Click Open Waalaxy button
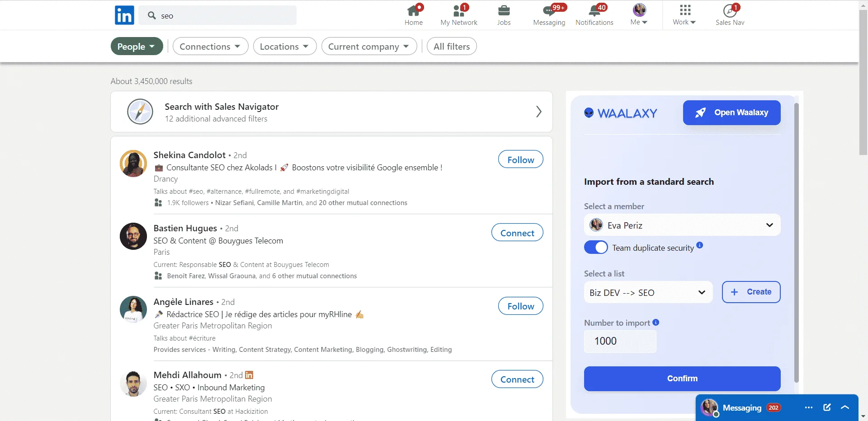Image resolution: width=868 pixels, height=421 pixels. (x=731, y=112)
